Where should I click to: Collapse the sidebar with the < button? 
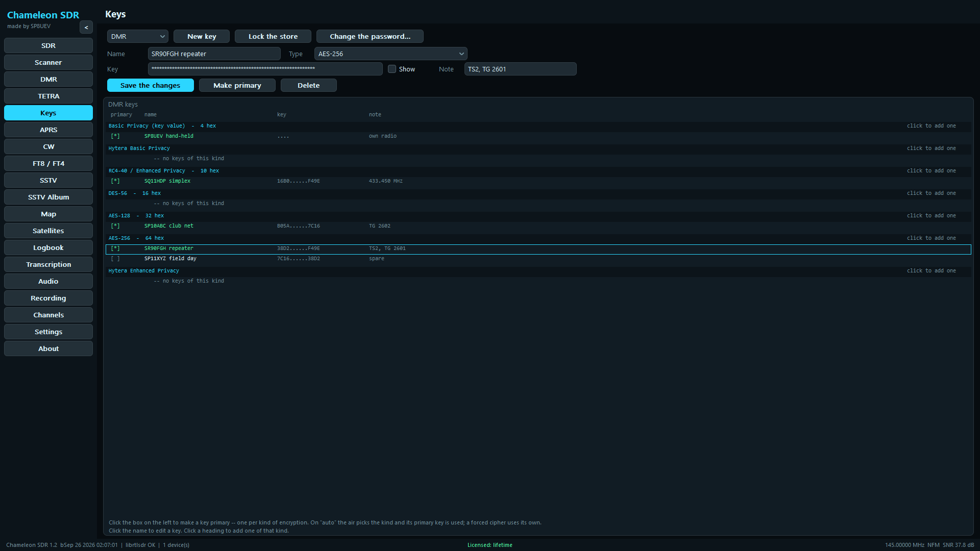[x=86, y=28]
